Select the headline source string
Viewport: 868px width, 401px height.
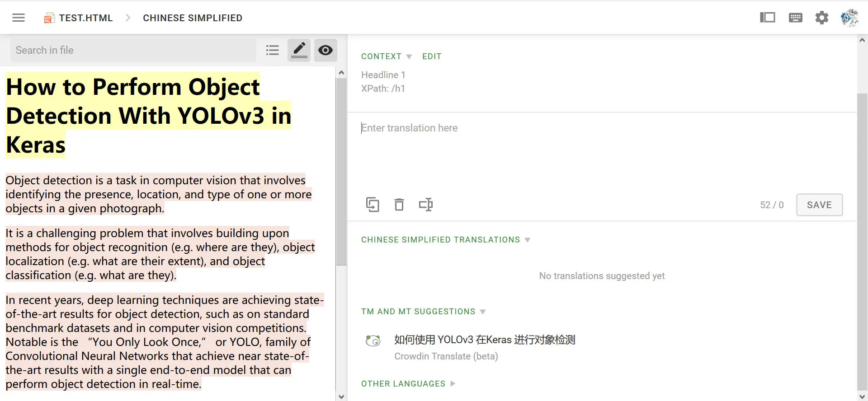[x=148, y=116]
